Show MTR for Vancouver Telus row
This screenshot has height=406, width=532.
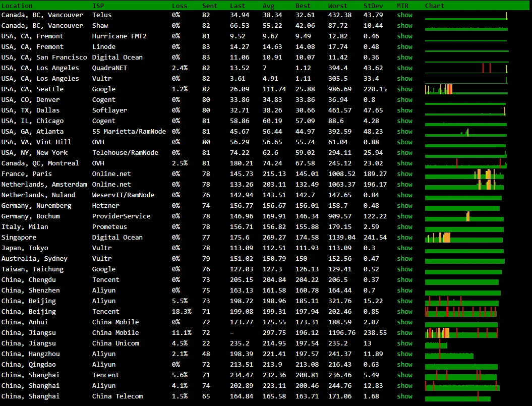(x=405, y=15)
